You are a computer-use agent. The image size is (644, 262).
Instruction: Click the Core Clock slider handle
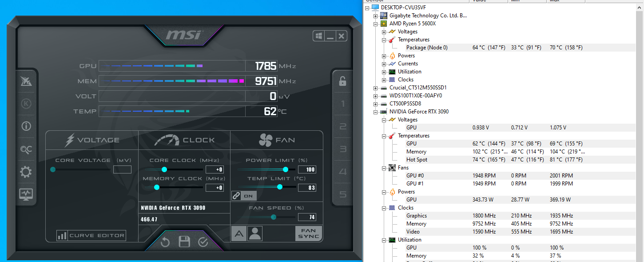point(164,169)
